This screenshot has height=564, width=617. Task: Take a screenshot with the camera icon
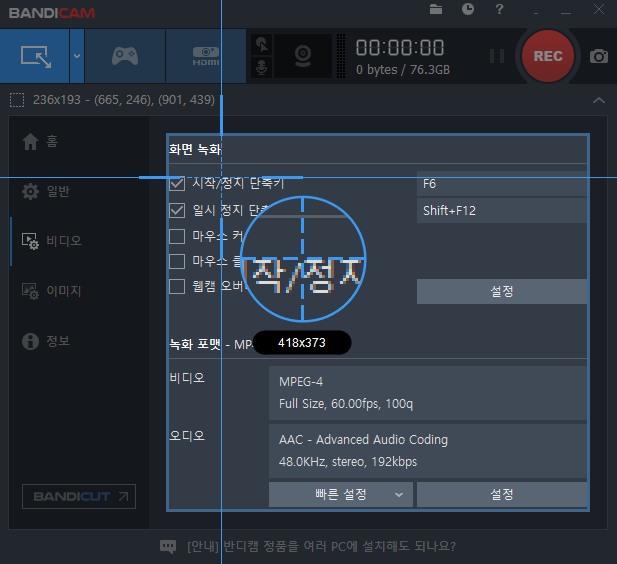tap(599, 56)
